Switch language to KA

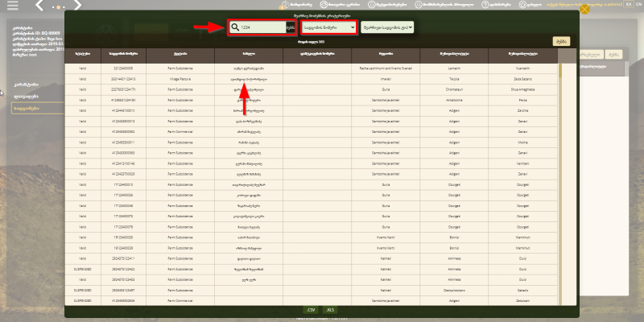pos(629,4)
